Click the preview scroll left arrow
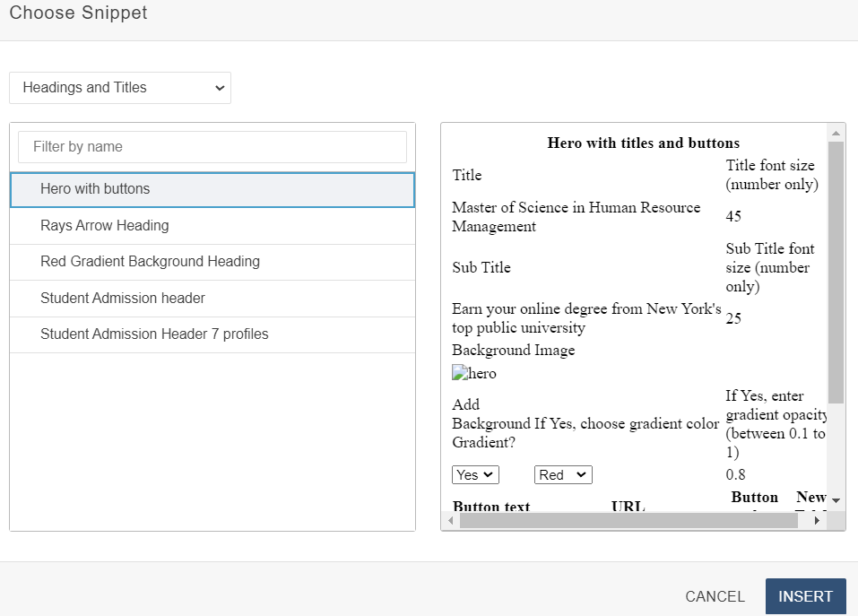Screen dimensions: 858x616 click(x=451, y=521)
